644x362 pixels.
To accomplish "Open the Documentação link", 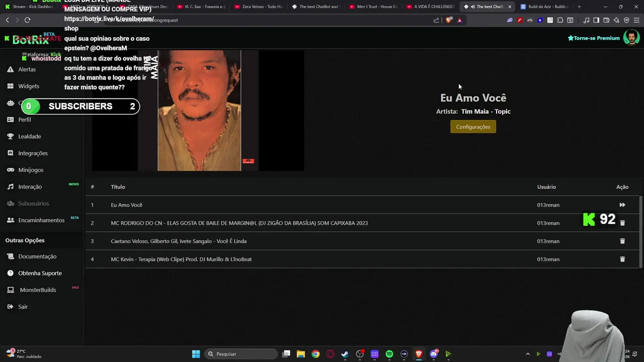I will [x=37, y=256].
